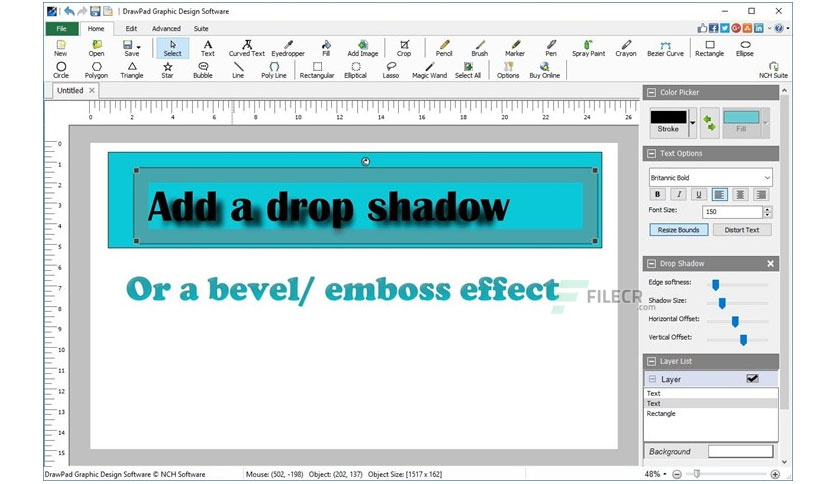Select the Magic Wand tool
836x484 pixels.
(429, 70)
